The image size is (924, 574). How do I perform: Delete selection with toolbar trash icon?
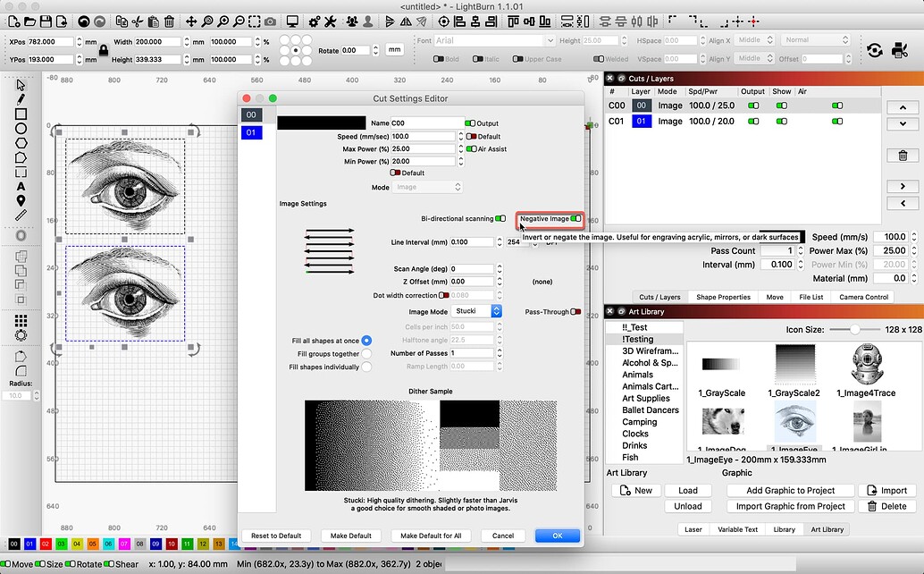169,21
